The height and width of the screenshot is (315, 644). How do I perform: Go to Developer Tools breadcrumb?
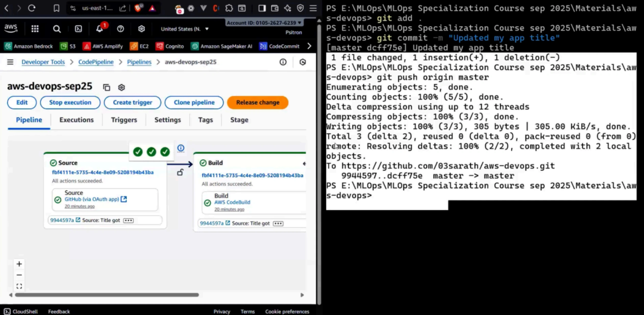43,62
